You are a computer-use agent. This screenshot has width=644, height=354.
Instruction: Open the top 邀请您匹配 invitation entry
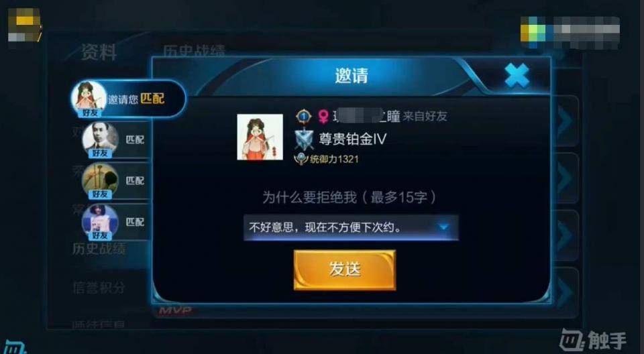pyautogui.click(x=128, y=99)
